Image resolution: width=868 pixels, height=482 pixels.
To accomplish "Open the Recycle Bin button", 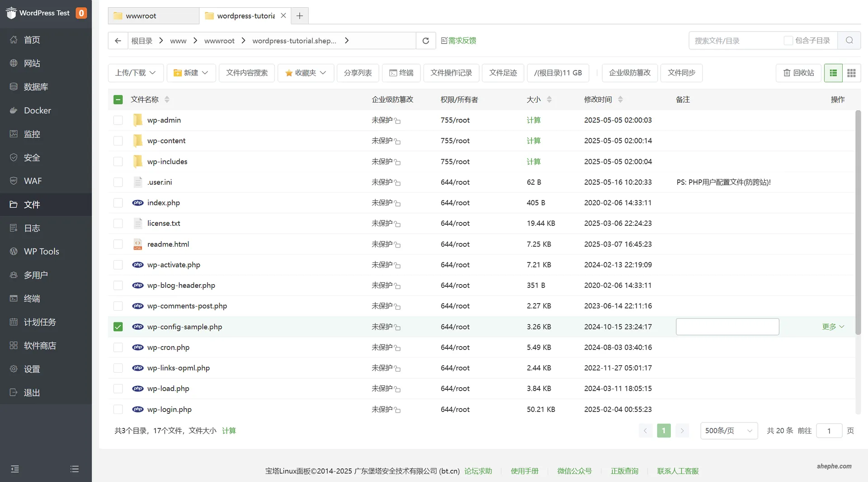I will pyautogui.click(x=798, y=73).
